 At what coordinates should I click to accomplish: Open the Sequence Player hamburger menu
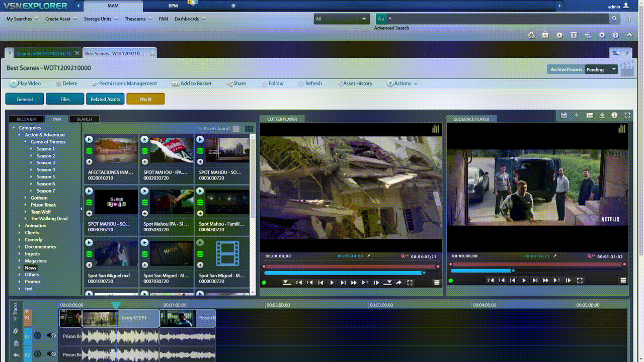tap(623, 281)
